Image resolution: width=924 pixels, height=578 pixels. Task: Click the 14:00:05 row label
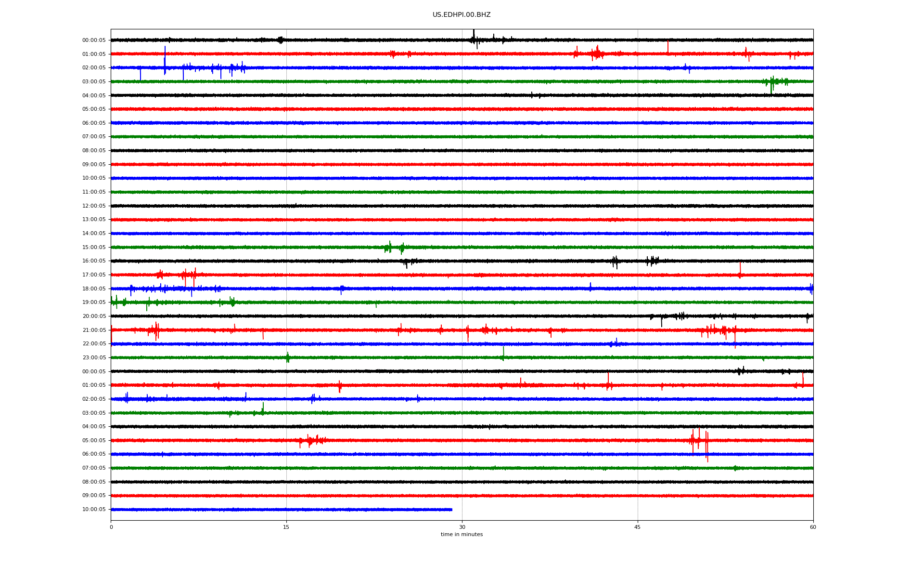(94, 234)
